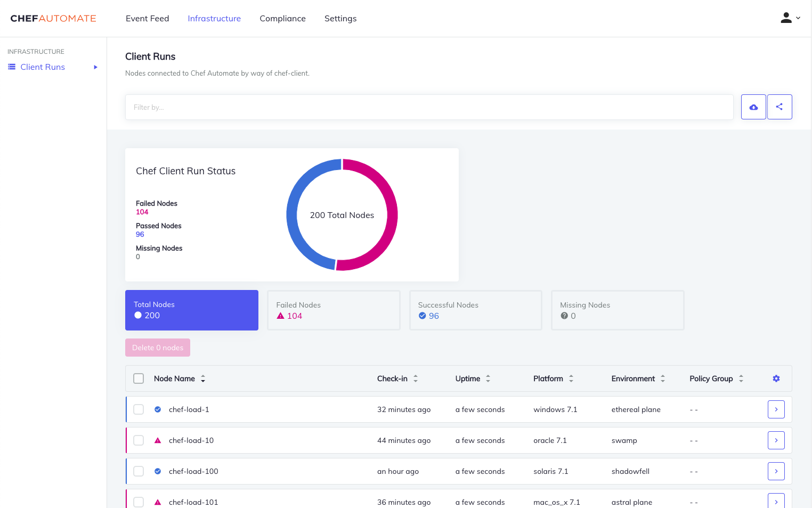Open details chevron for chef-load-100

tap(776, 471)
